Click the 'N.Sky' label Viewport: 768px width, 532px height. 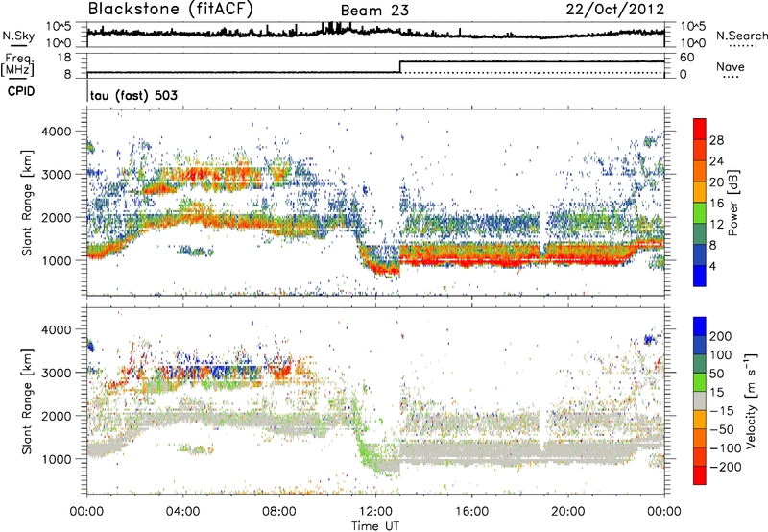pos(18,36)
